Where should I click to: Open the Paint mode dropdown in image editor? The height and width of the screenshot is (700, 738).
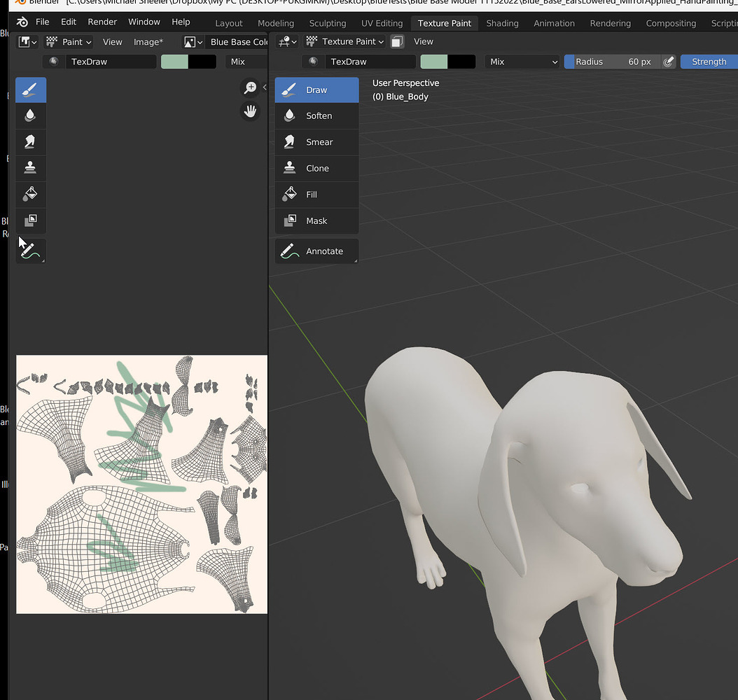tap(69, 42)
